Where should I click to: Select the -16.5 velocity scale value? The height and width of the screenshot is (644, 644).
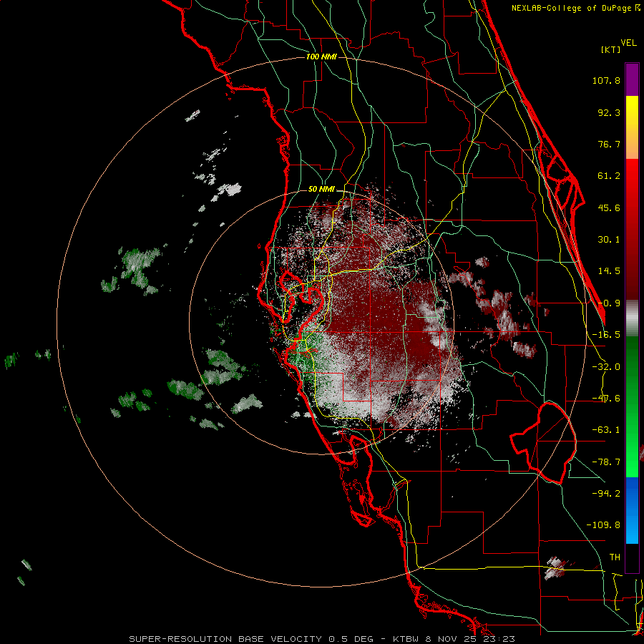point(606,335)
